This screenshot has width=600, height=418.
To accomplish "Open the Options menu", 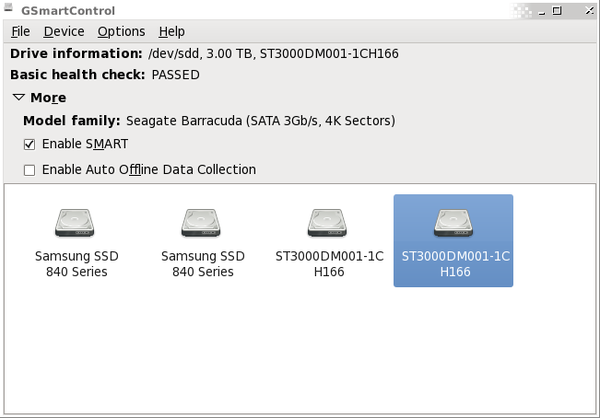I will tap(121, 31).
